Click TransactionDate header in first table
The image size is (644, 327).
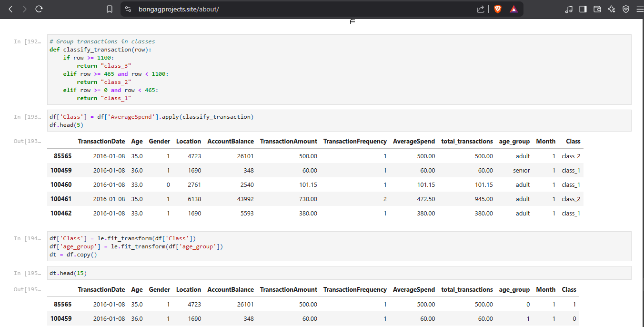[x=101, y=141]
